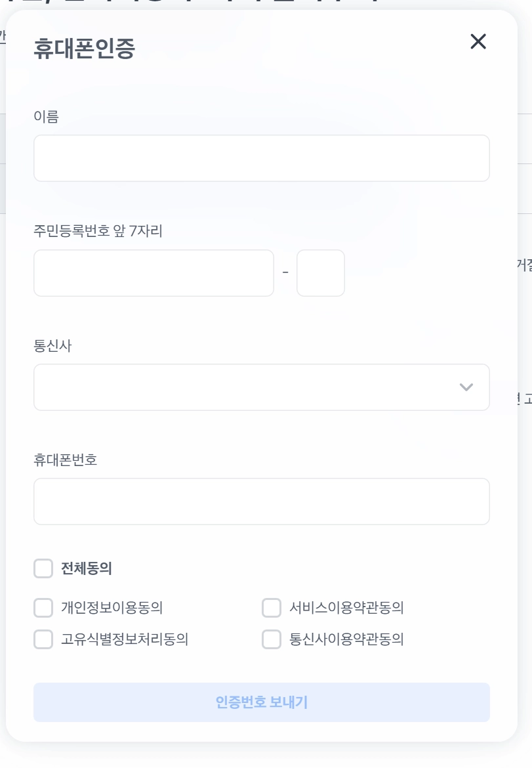Click the 통신사이용약관동의 label text

point(346,639)
